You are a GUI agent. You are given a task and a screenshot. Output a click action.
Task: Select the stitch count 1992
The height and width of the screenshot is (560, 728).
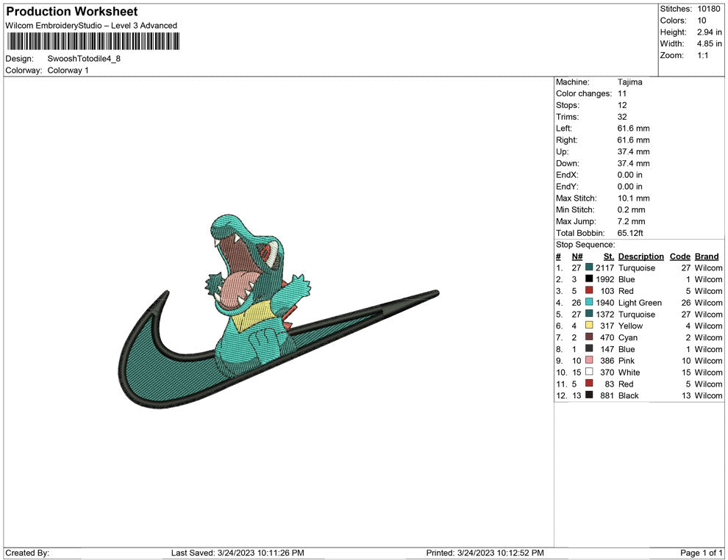[605, 279]
